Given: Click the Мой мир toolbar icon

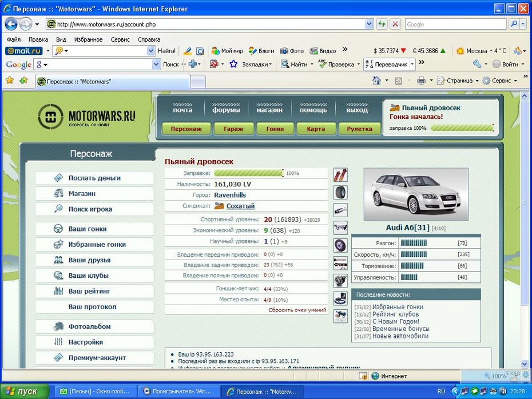Looking at the screenshot, I should tap(215, 51).
